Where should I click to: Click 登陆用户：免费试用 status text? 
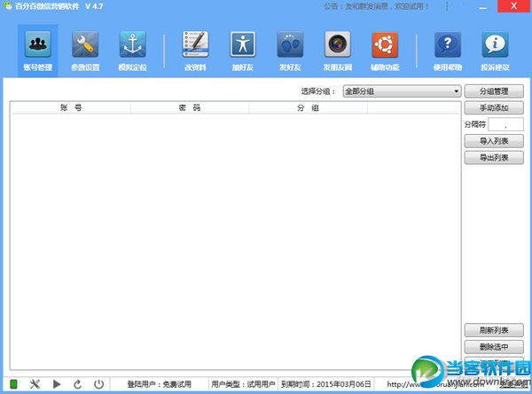tap(160, 384)
